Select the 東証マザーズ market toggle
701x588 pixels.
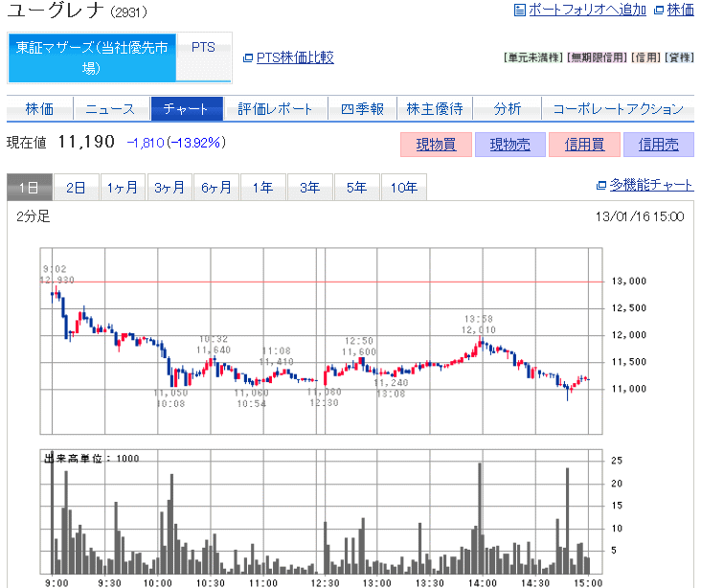click(x=92, y=57)
